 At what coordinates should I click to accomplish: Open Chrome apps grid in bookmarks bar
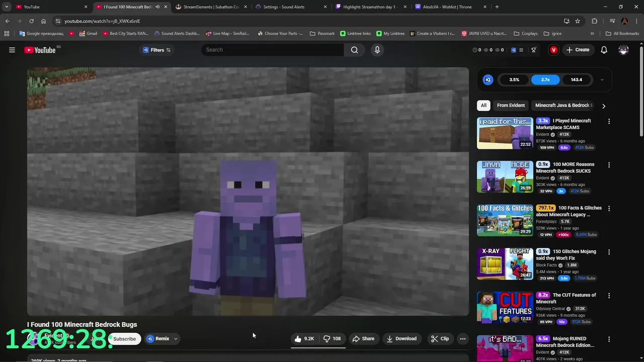[7, 34]
